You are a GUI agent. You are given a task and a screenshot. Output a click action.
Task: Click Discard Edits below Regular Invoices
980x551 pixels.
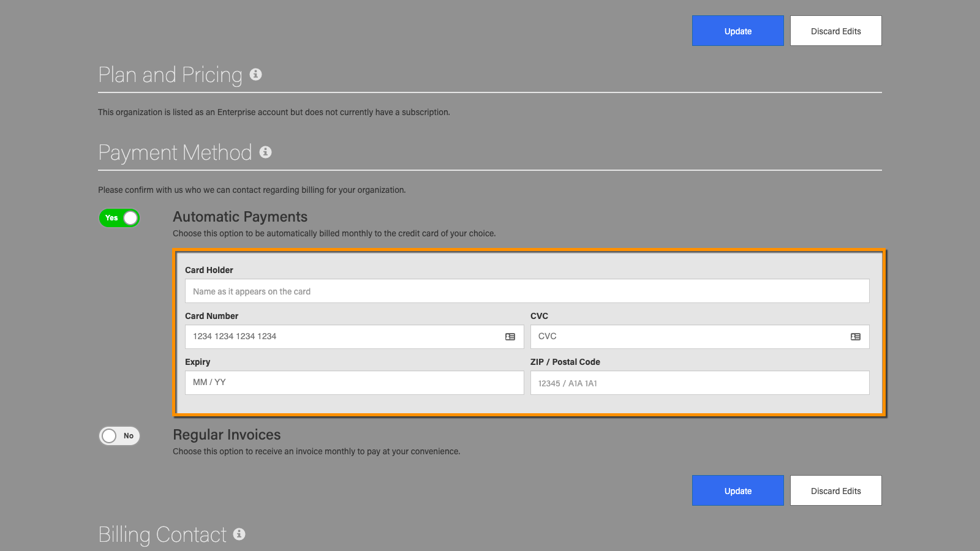tap(835, 490)
